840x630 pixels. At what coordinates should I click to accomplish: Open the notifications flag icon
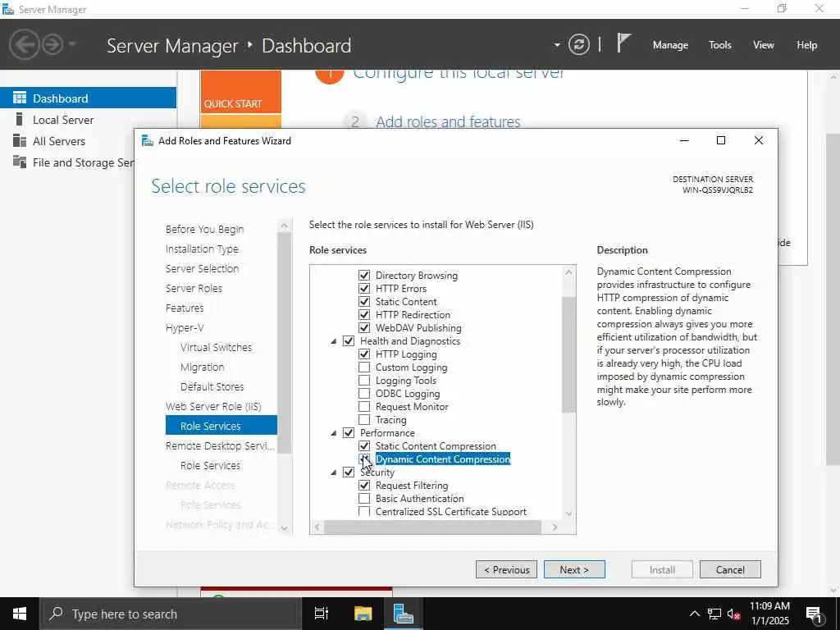(x=623, y=43)
